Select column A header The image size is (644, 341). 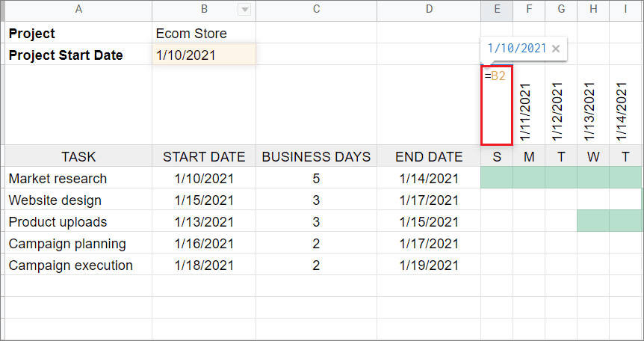78,10
